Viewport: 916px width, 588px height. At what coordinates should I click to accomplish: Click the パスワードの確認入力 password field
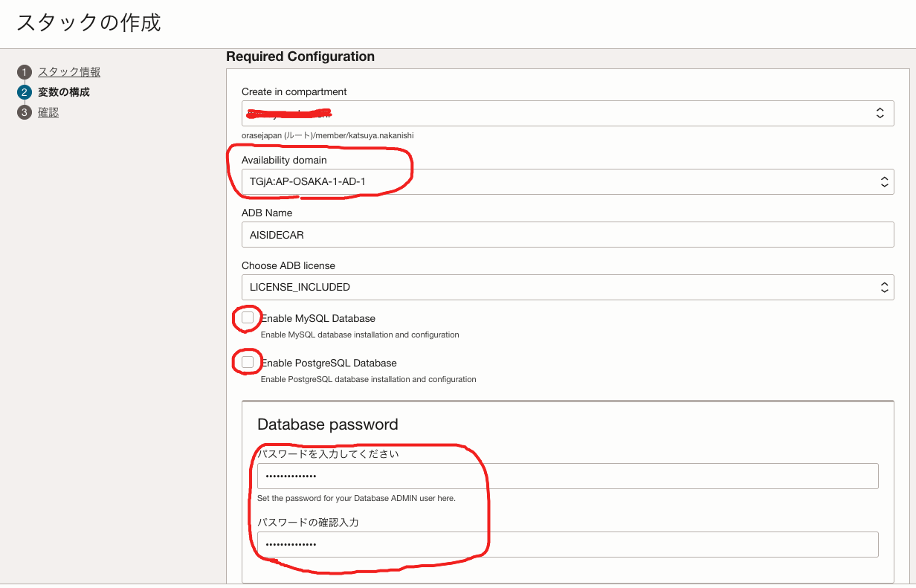[567, 544]
